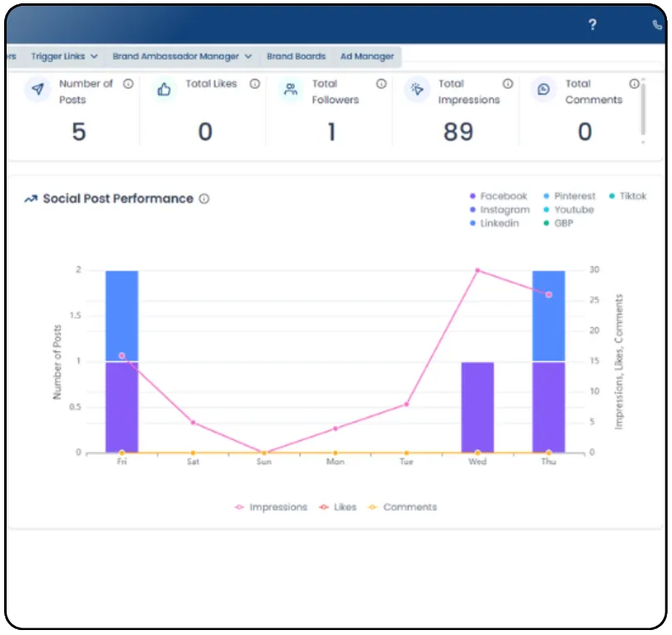Toggle Instagram series in chart legend
This screenshot has height=635, width=672.
[500, 210]
